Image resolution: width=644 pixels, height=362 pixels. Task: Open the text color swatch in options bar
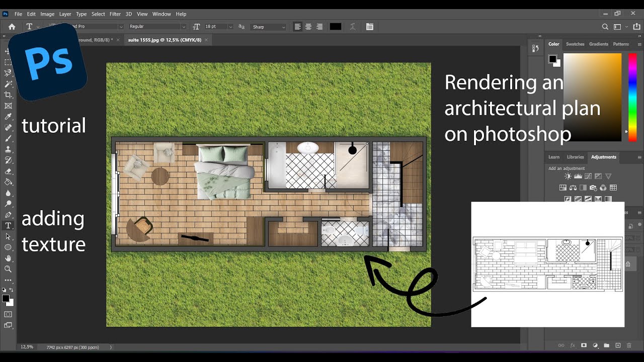[336, 27]
